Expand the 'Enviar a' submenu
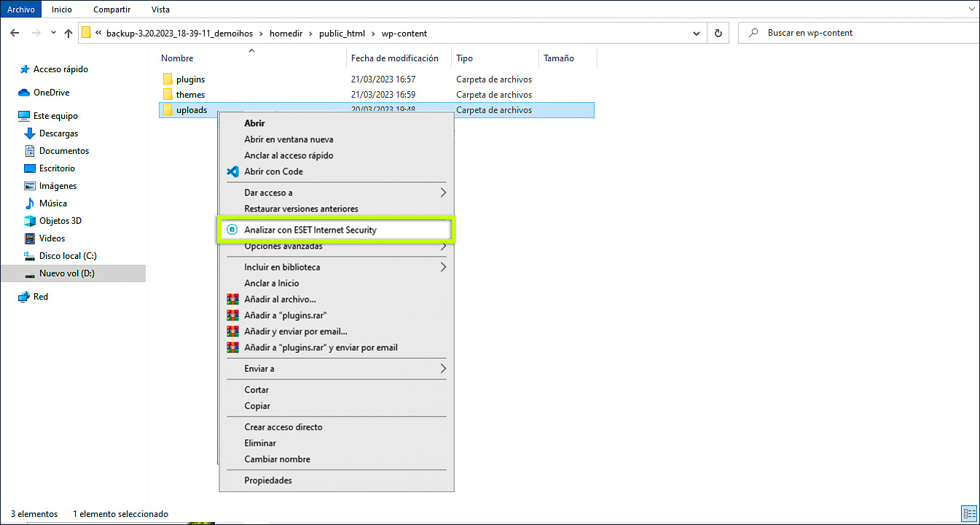This screenshot has width=980, height=525. pos(442,369)
